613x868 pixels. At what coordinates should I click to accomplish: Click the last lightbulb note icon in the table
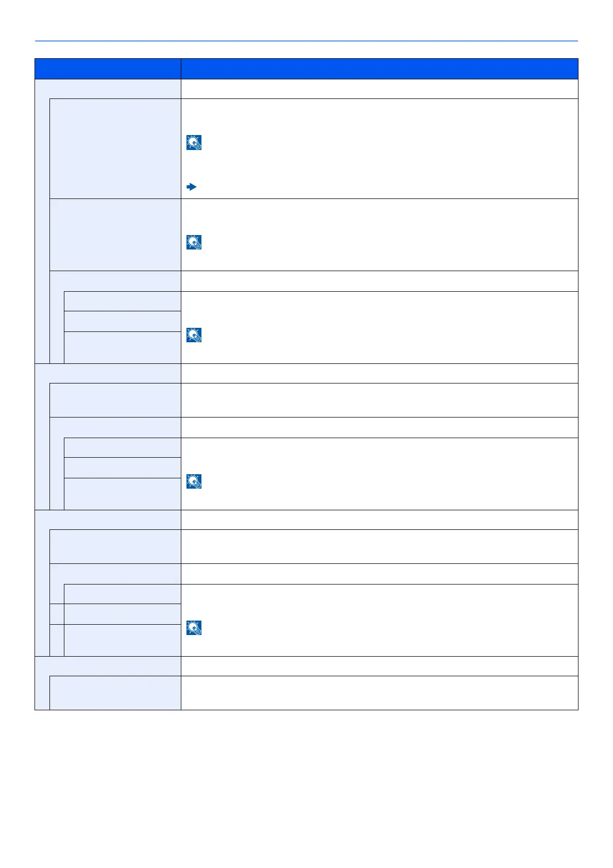tap(194, 628)
